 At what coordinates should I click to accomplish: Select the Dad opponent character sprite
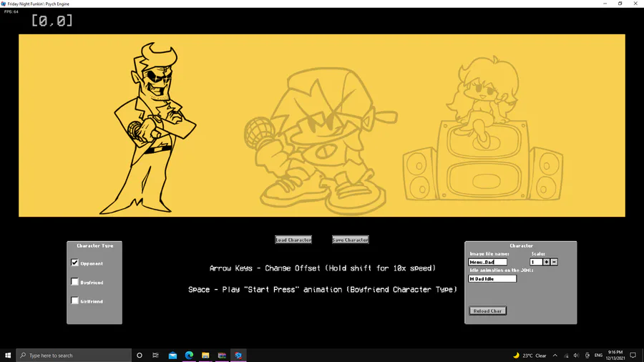148,129
